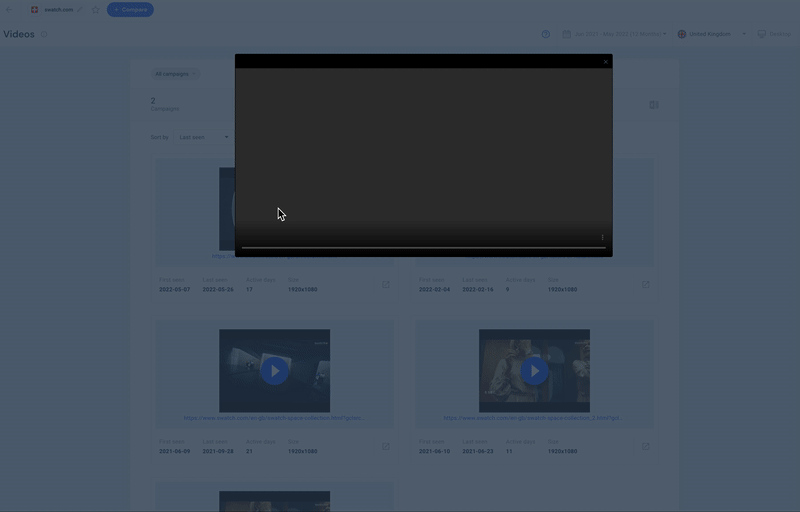
Task: Click last seen date 2022-02-16
Action: (478, 289)
